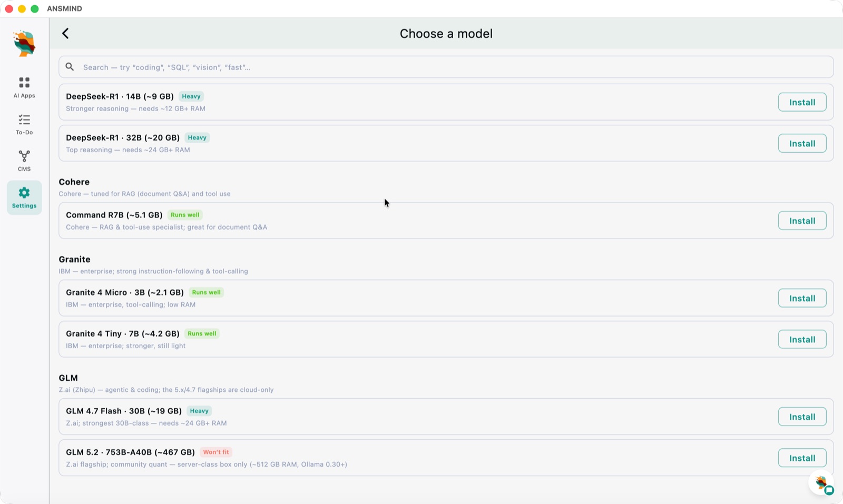The width and height of the screenshot is (843, 504).
Task: Open the CMS section
Action: pyautogui.click(x=24, y=161)
